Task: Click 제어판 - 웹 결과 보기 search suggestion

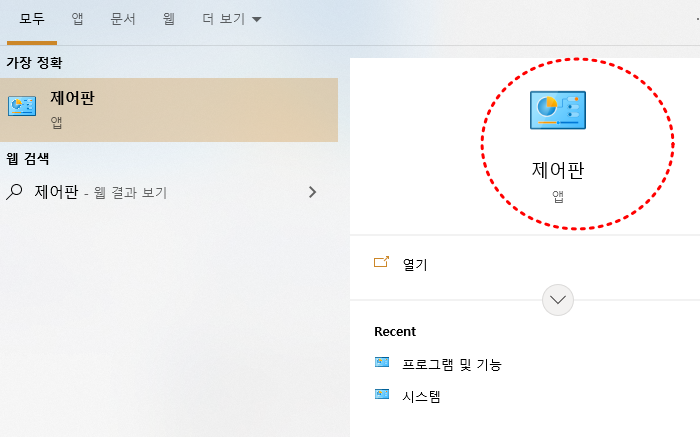Action: pos(100,192)
